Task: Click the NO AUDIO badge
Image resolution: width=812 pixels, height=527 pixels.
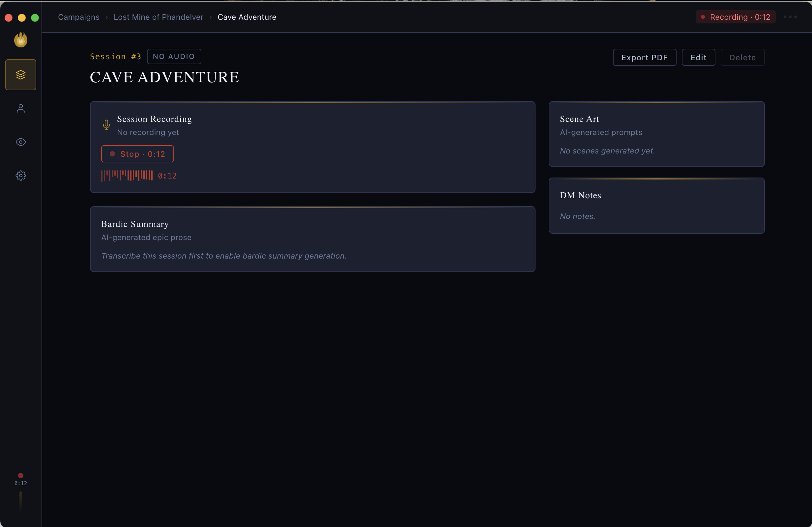Action: click(174, 56)
